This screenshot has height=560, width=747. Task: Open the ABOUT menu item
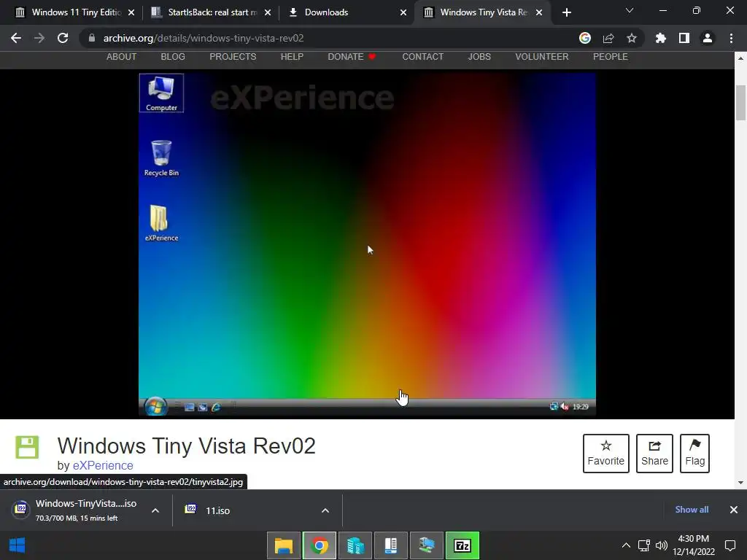click(122, 57)
